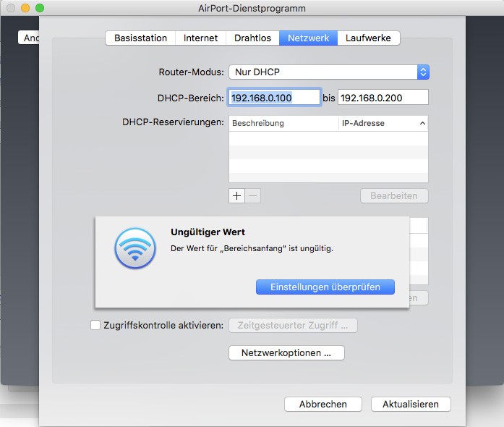Viewport: 504px width, 427px height.
Task: Click Einstellungen überprüfen button
Action: click(325, 287)
